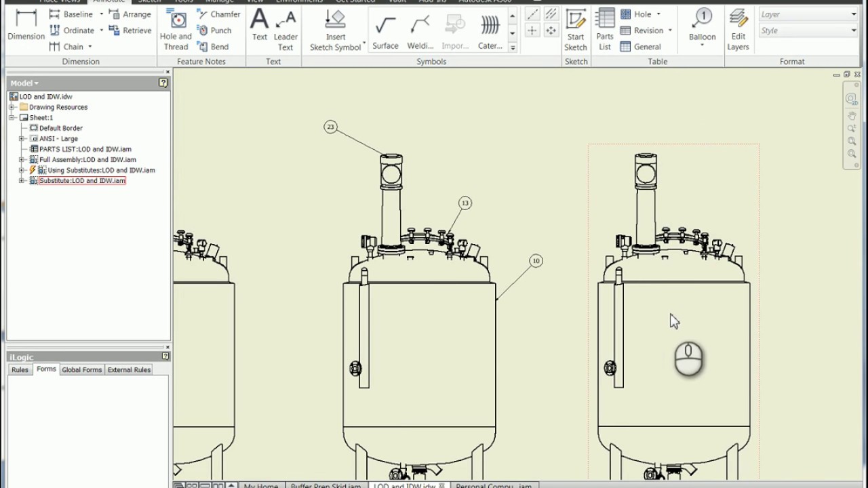Switch to the Global Forms tab

pyautogui.click(x=82, y=370)
